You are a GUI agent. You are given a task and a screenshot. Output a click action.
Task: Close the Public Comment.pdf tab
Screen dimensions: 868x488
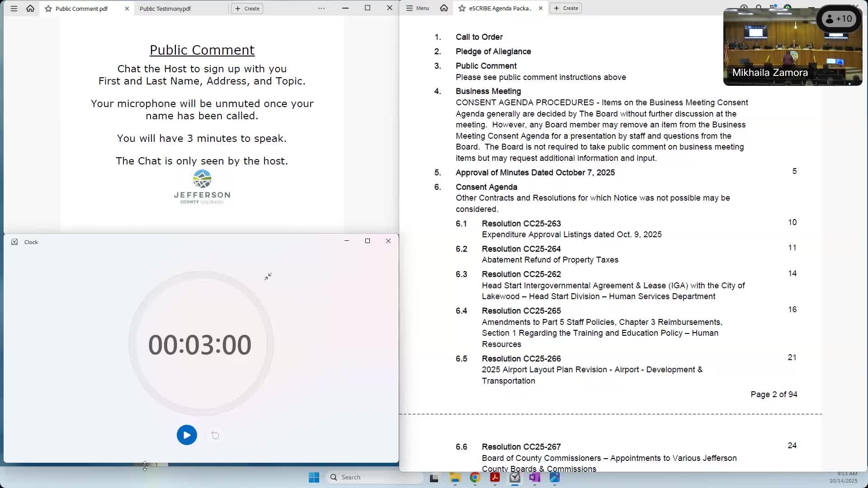(127, 9)
